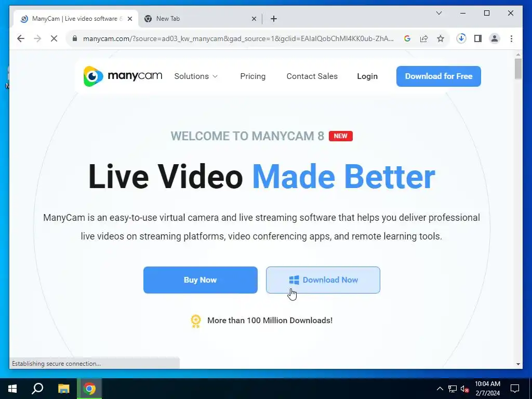Open the network tray icon
Viewport: 532px width, 399px height.
453,389
